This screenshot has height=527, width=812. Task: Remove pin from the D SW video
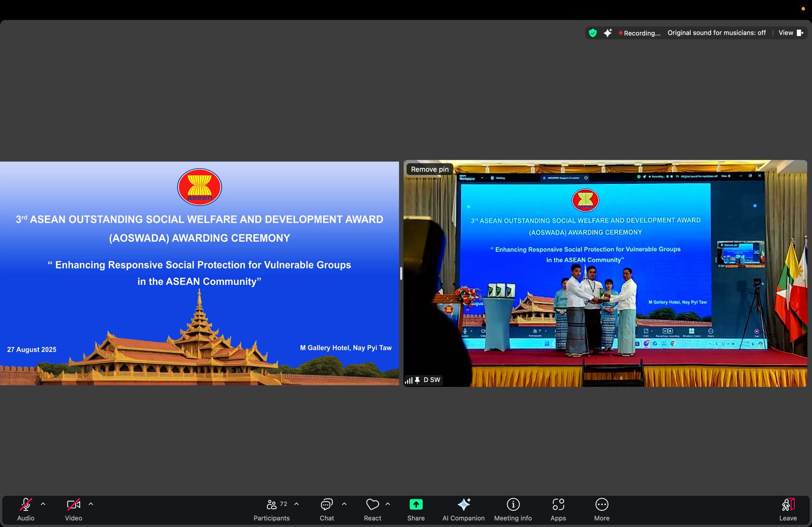430,169
